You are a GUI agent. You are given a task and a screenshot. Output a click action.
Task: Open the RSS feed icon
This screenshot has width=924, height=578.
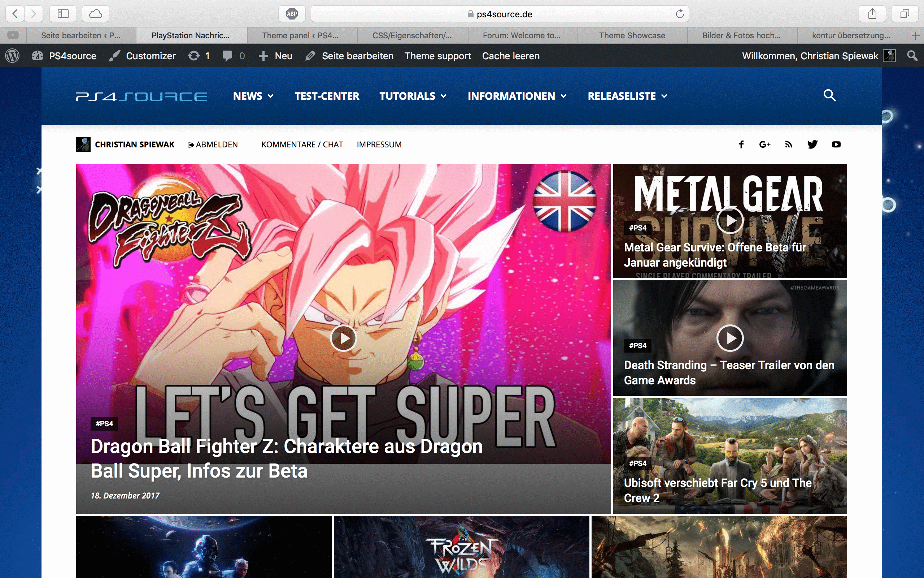788,144
